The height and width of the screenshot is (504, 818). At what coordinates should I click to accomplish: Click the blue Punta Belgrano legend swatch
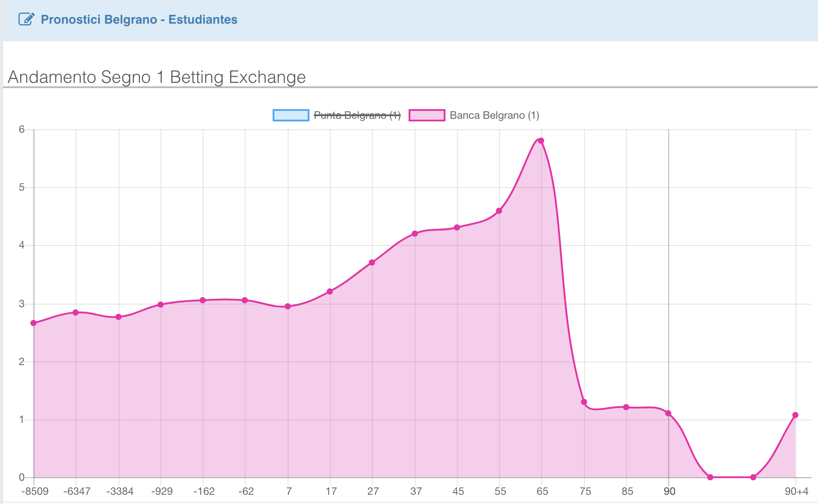(291, 115)
